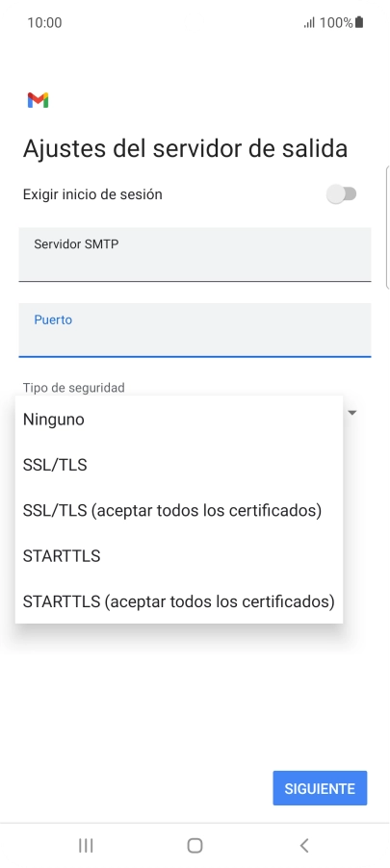Choose STARTTLS option
Viewport: 390px width, 868px height.
point(179,555)
